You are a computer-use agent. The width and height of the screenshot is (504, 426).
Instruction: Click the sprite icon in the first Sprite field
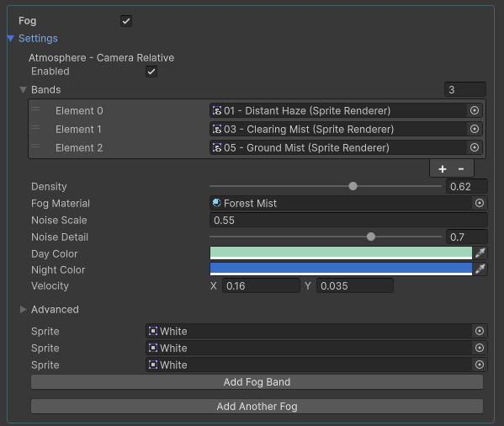tap(153, 331)
